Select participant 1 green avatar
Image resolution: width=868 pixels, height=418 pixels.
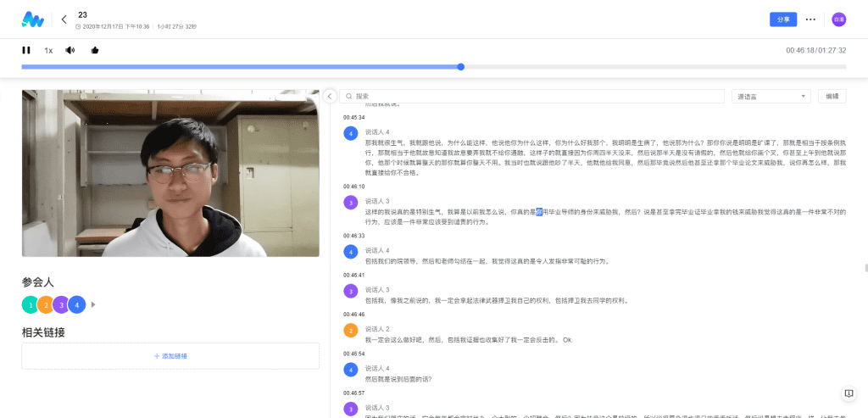pos(31,304)
